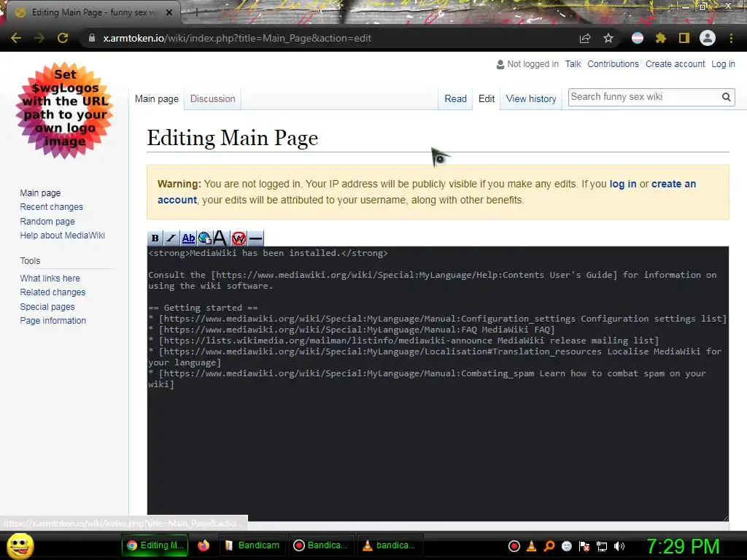747x560 pixels.
Task: Open Contributions link
Action: coord(613,64)
